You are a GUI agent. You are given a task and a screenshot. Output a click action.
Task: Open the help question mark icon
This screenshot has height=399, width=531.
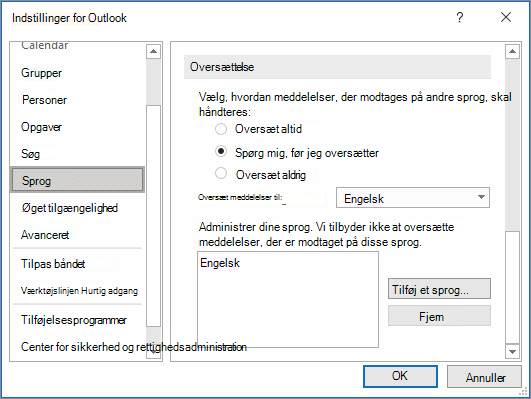(x=460, y=17)
